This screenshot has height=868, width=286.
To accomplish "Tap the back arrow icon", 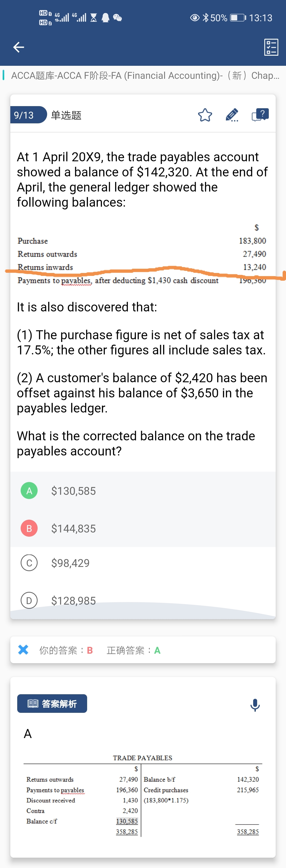I will pos(19,47).
